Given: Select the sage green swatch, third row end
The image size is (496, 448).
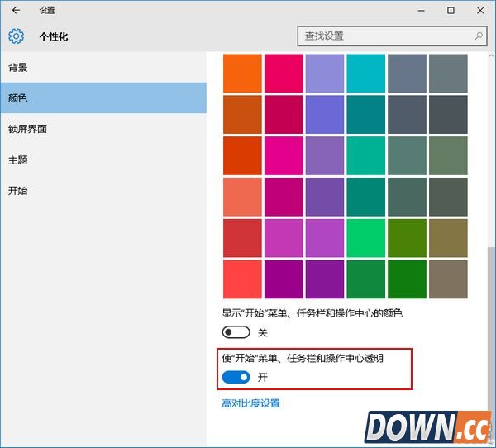Looking at the screenshot, I should [x=448, y=155].
